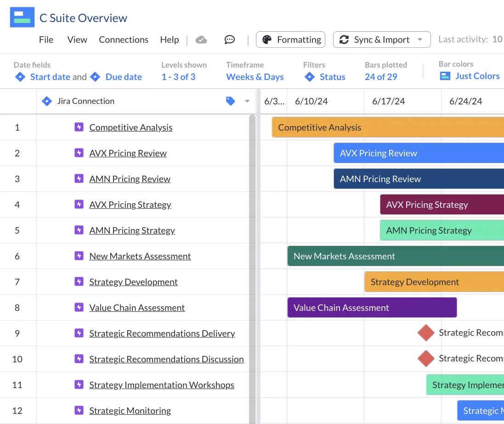This screenshot has width=504, height=424.
Task: Click the bar colors icon beside Just Colors
Action: (x=445, y=76)
